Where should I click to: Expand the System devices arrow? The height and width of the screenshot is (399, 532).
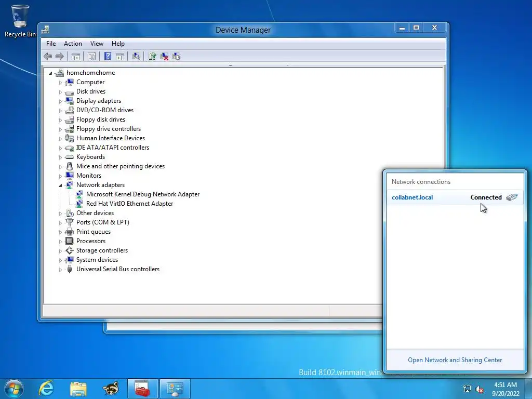(x=60, y=260)
